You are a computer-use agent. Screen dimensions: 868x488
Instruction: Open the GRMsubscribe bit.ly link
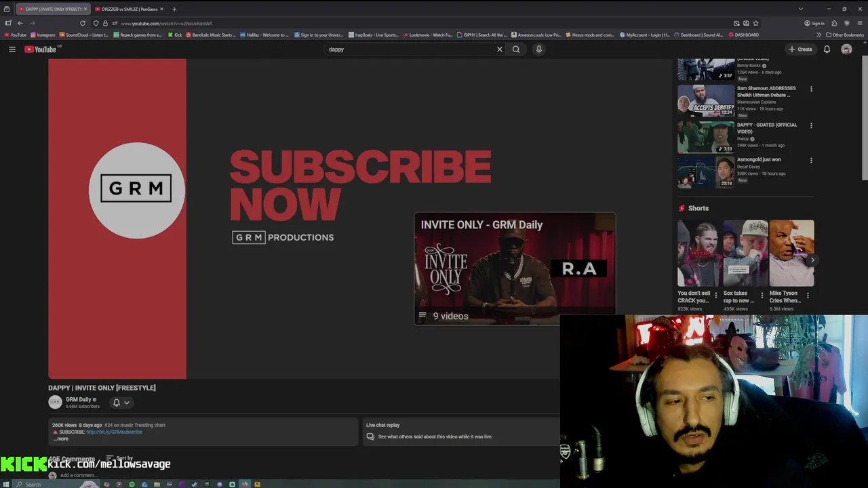click(114, 432)
